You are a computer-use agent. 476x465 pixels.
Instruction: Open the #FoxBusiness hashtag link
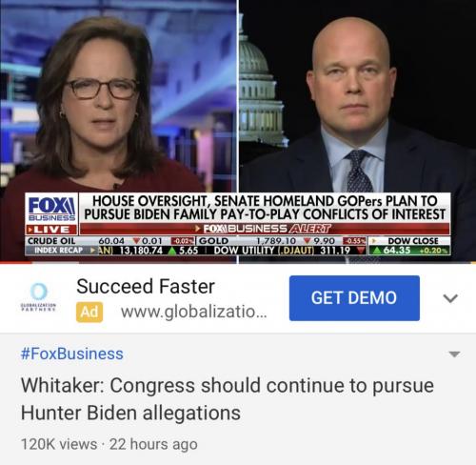pyautogui.click(x=72, y=354)
